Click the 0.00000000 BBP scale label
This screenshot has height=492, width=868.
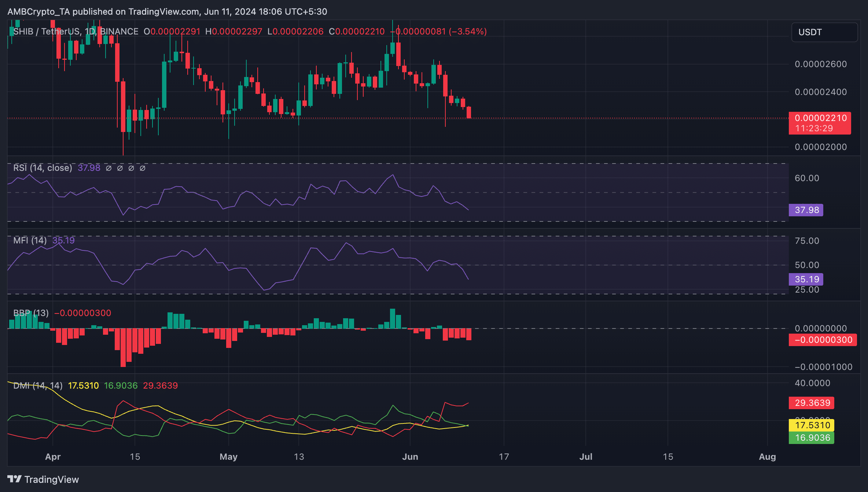tap(821, 328)
